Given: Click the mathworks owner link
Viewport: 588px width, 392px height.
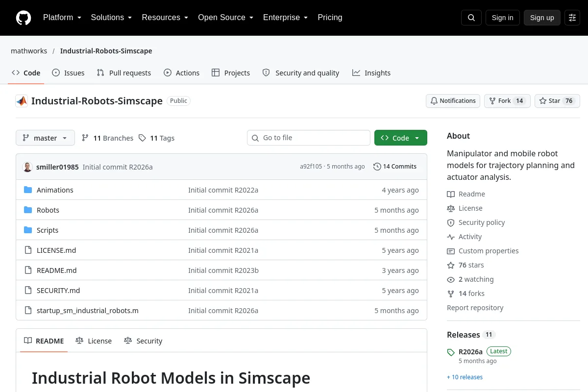Looking at the screenshot, I should 29,51.
